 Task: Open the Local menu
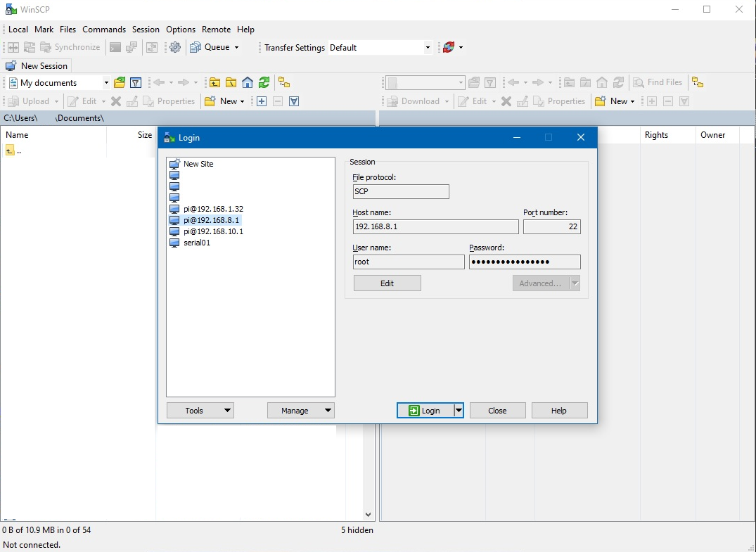[18, 30]
